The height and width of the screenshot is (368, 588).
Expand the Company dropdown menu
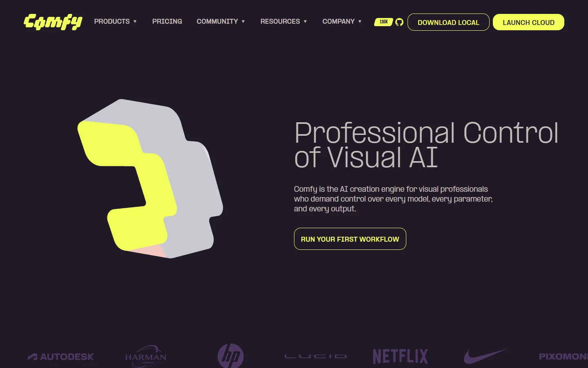pos(342,21)
